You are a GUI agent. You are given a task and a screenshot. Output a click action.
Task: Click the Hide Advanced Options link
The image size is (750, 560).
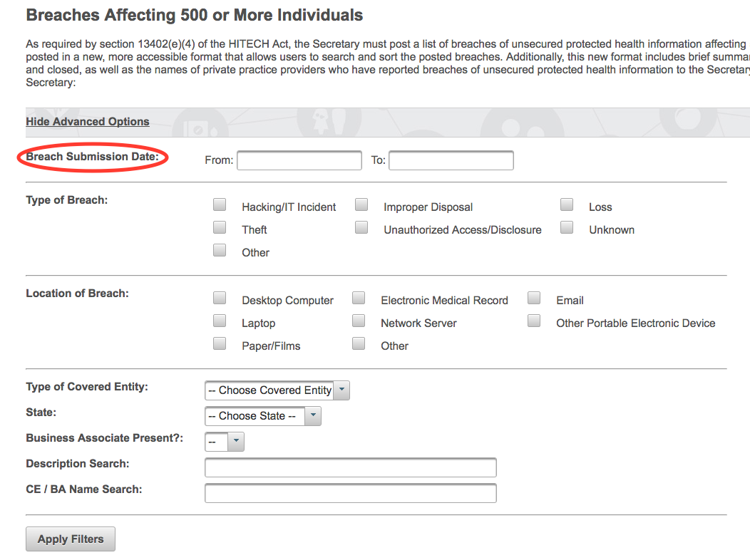(87, 121)
